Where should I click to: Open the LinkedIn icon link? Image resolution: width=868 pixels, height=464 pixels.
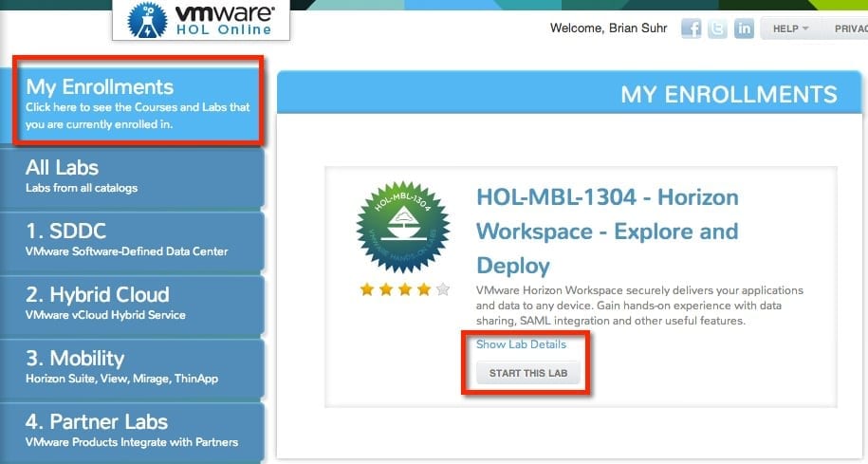point(744,28)
